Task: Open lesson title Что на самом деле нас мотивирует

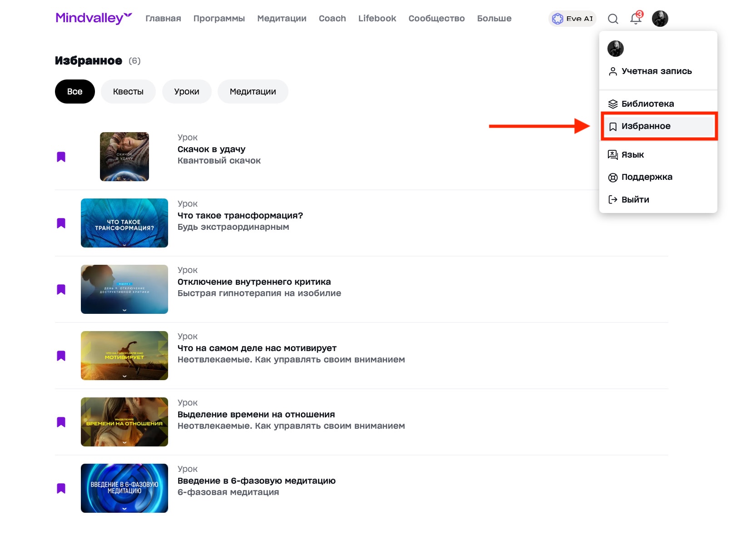Action: pyautogui.click(x=257, y=348)
